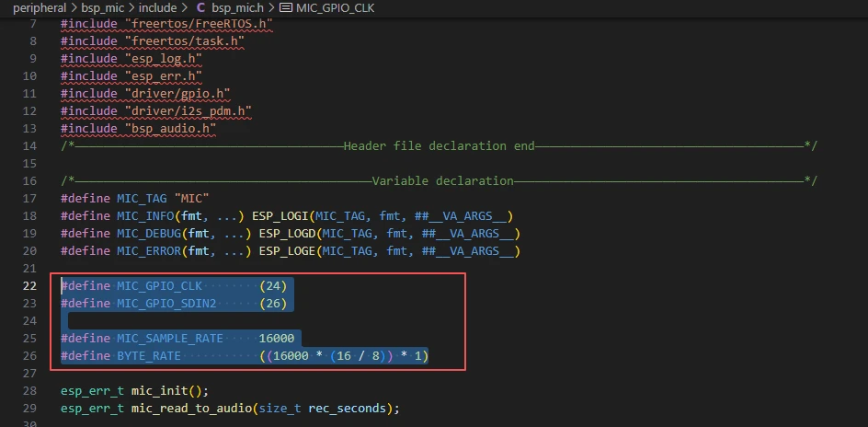Click line number 28 in the gutter
Screen dimensions: 868x427
point(29,390)
